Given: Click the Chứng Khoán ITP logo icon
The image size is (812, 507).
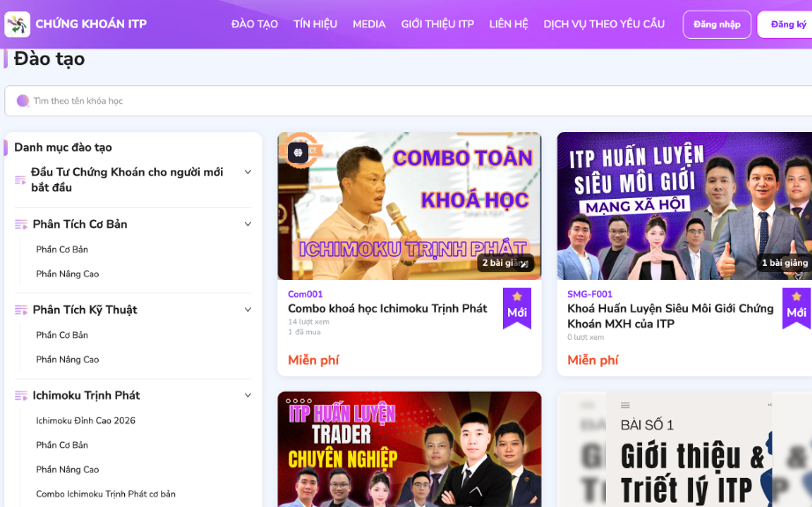Looking at the screenshot, I should pyautogui.click(x=17, y=25).
